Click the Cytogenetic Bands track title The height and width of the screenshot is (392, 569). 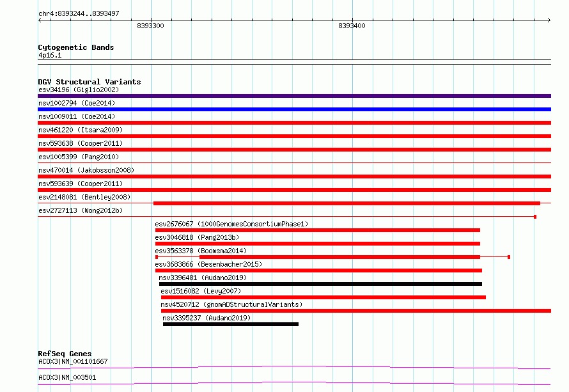pyautogui.click(x=76, y=47)
